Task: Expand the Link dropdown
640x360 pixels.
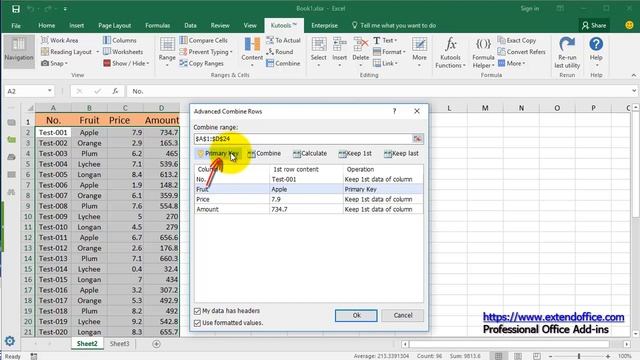Action: click(396, 63)
